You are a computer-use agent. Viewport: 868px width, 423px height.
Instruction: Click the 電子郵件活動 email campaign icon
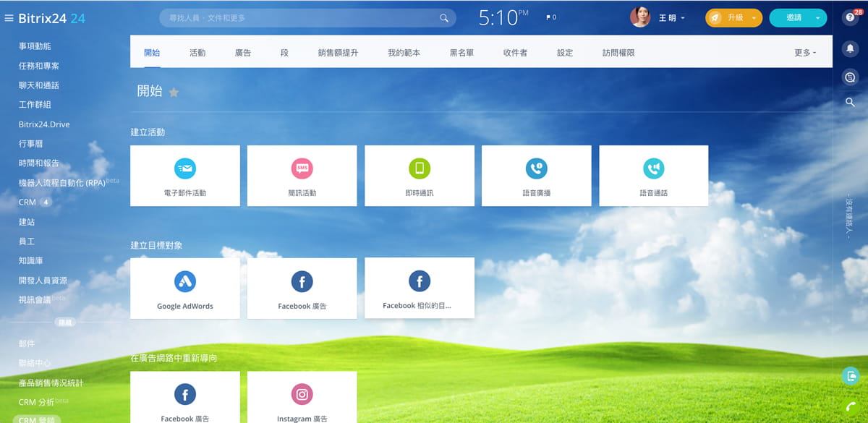click(x=185, y=168)
